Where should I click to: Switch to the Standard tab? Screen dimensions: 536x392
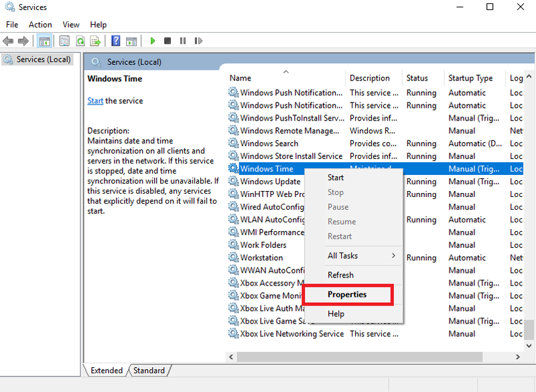click(149, 371)
